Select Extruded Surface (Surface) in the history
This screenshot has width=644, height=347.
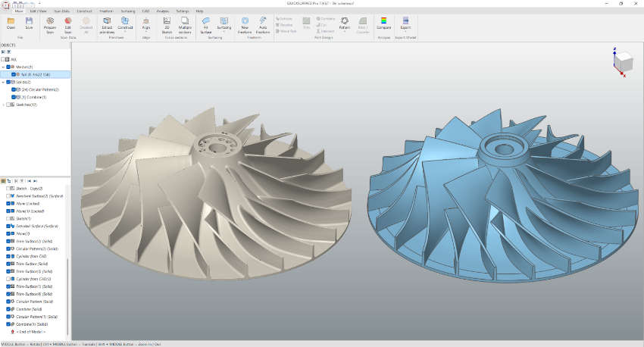click(37, 227)
